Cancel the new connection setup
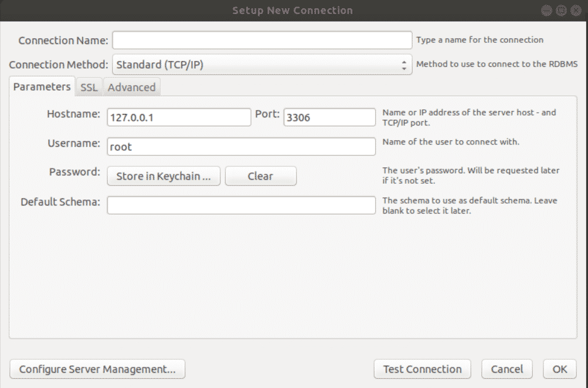This screenshot has width=588, height=388. click(507, 369)
